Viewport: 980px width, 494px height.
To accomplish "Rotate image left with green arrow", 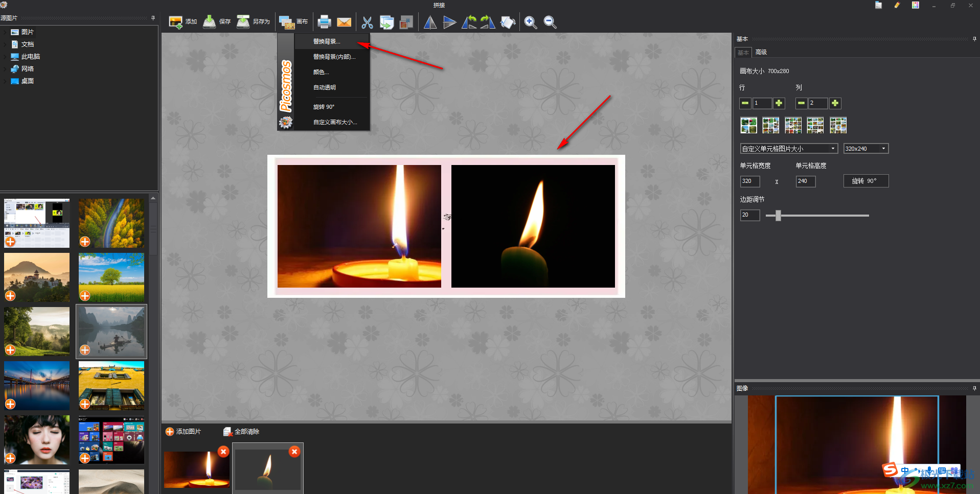I will [x=469, y=22].
